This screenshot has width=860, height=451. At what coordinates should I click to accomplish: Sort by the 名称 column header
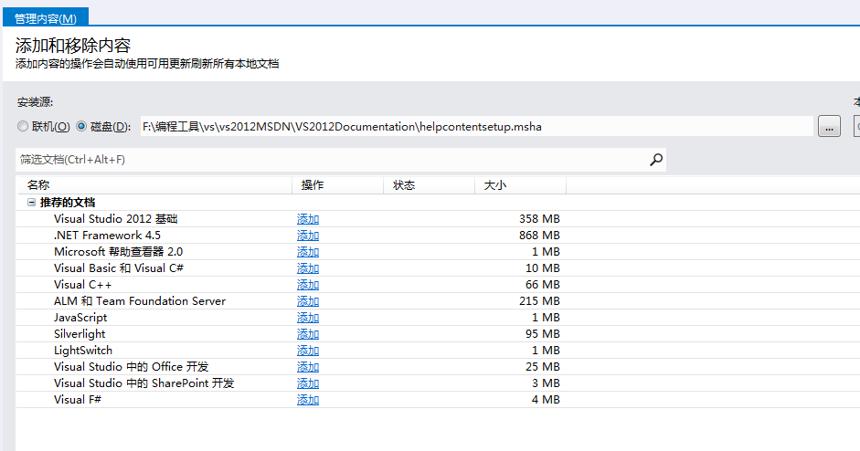click(x=154, y=185)
